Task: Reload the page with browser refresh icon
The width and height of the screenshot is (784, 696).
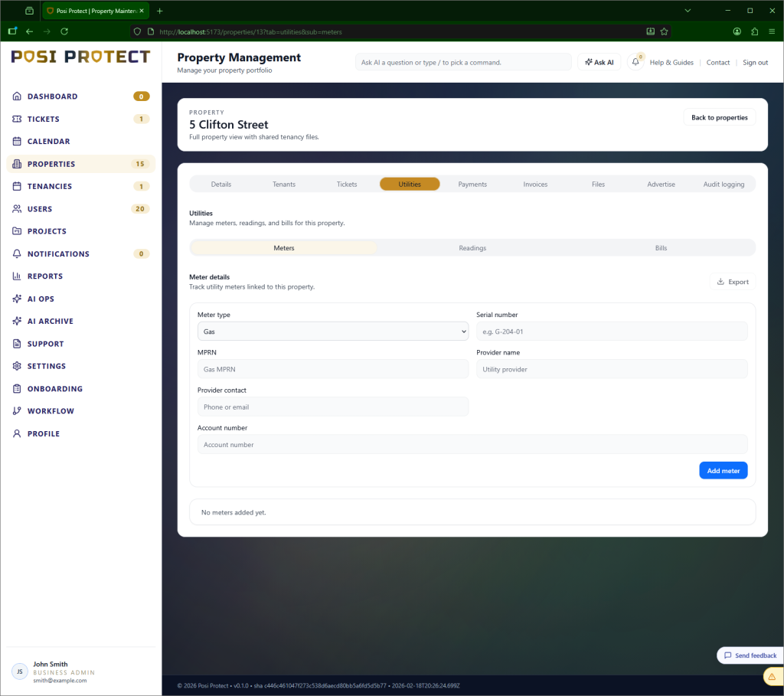Action: [64, 31]
